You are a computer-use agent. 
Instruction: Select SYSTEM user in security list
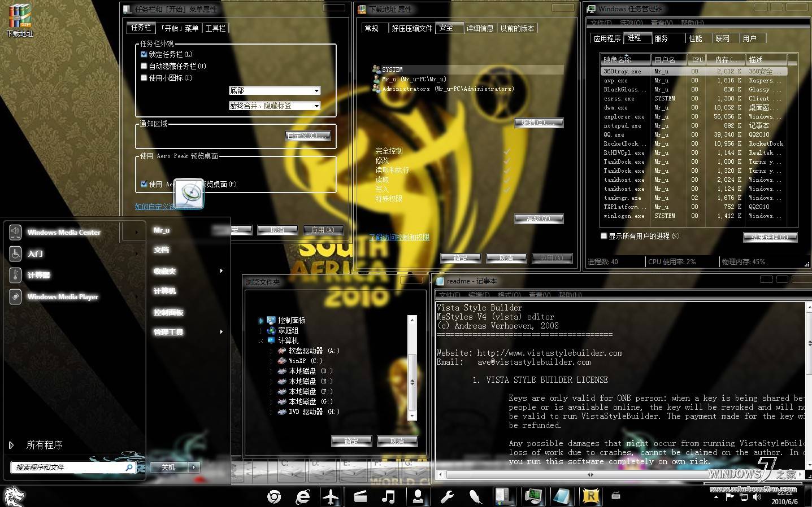(x=468, y=69)
